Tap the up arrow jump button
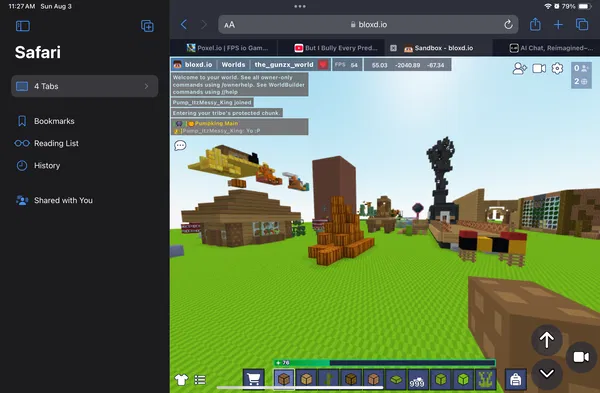The image size is (600, 393). (x=546, y=340)
